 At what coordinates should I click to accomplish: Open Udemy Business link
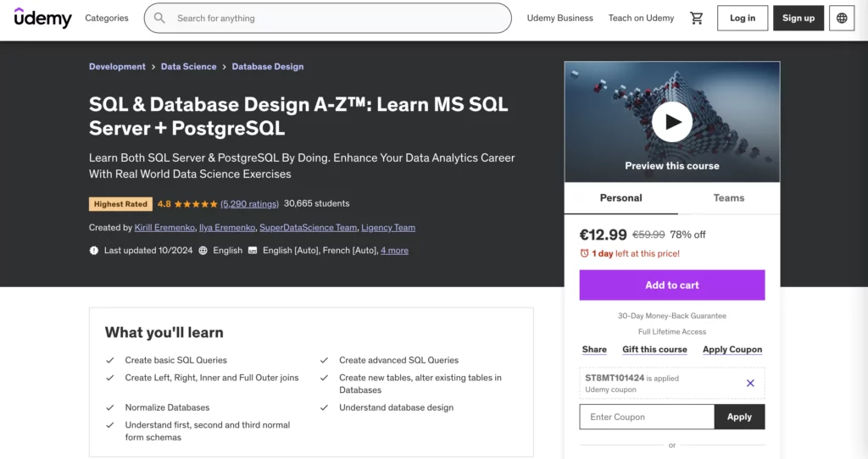click(559, 18)
